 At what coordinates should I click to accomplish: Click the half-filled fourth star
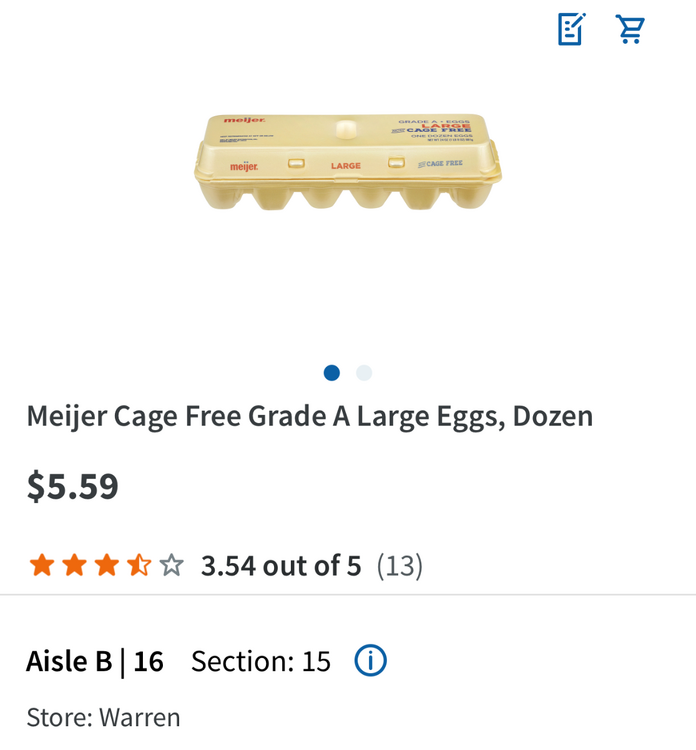click(139, 566)
